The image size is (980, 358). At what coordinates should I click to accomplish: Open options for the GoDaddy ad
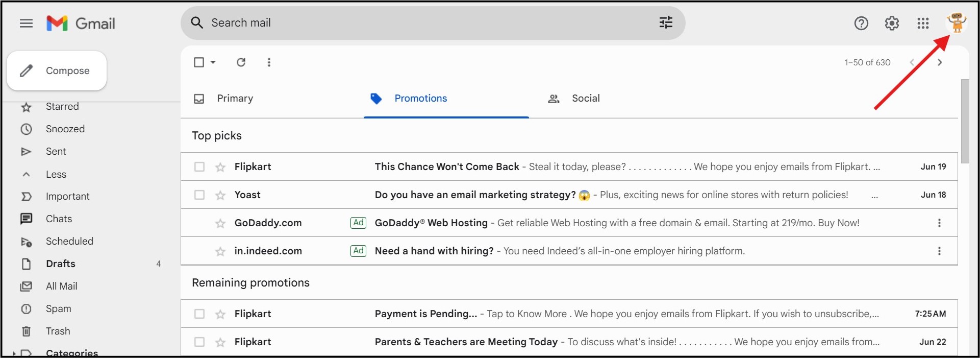point(939,223)
